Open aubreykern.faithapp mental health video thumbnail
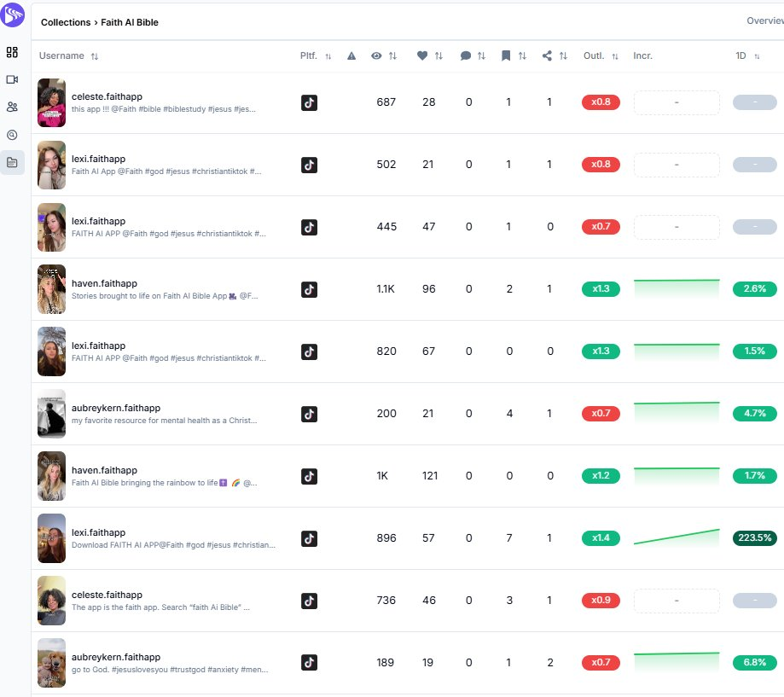The image size is (784, 697). [51, 414]
